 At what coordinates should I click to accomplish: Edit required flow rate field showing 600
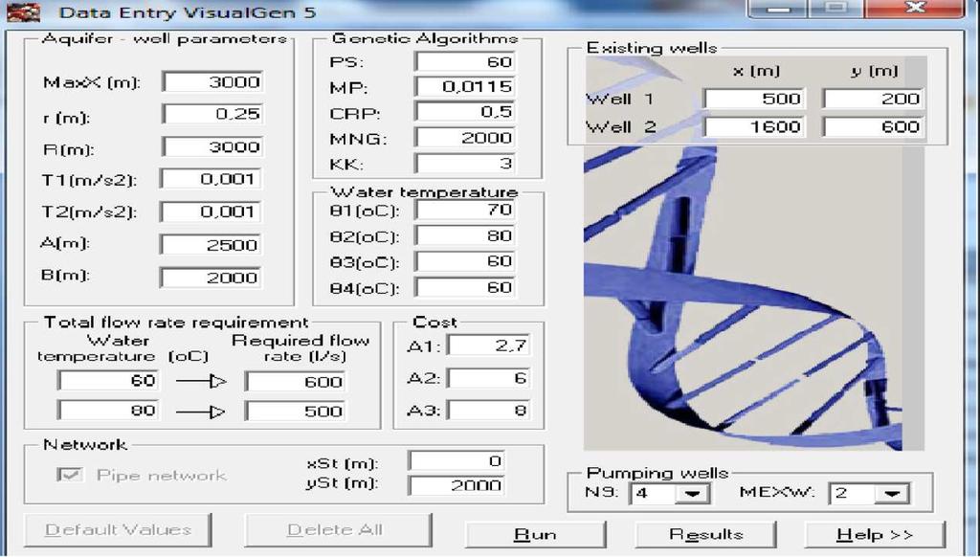[295, 381]
